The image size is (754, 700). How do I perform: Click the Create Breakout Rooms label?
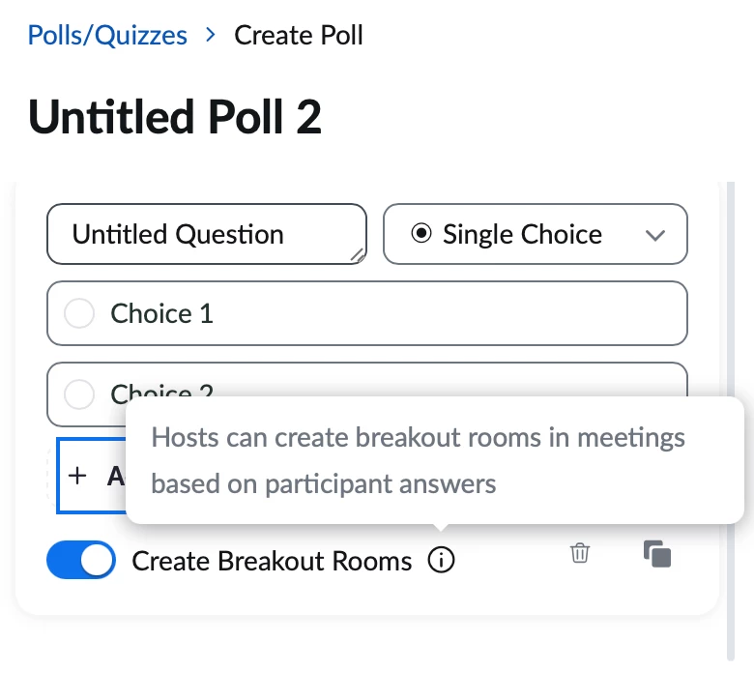pos(272,561)
